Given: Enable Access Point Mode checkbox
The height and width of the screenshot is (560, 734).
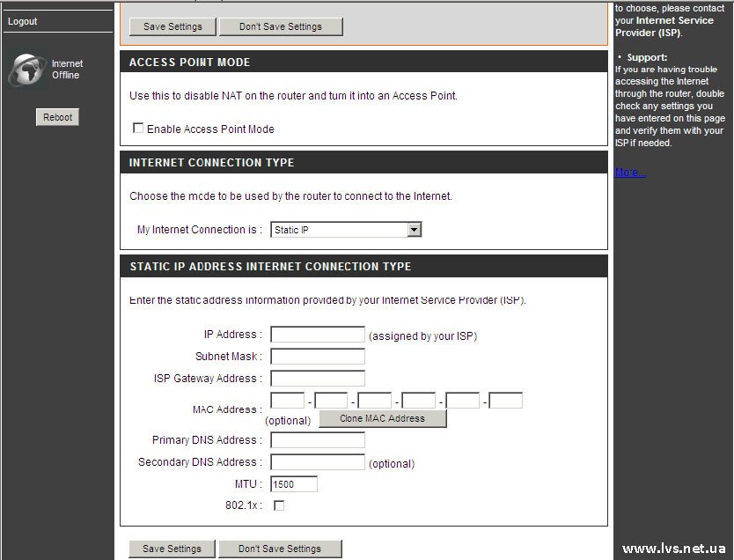Looking at the screenshot, I should (x=138, y=129).
